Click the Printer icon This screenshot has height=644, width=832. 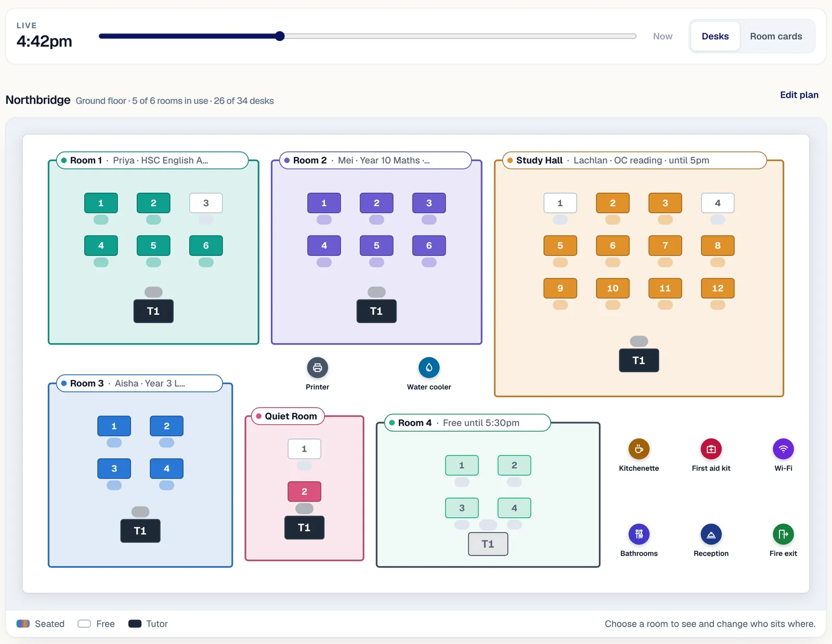coord(317,367)
